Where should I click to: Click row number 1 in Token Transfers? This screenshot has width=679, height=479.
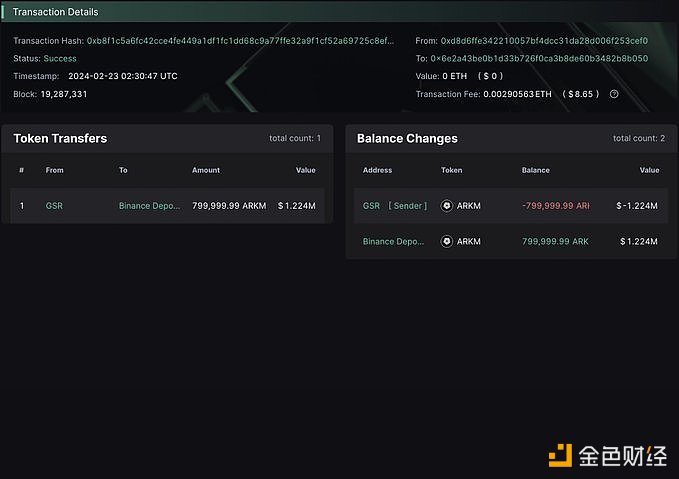click(22, 206)
